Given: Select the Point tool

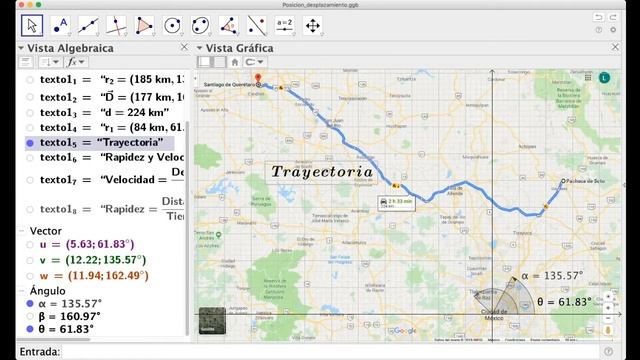Looking at the screenshot, I should [x=60, y=26].
